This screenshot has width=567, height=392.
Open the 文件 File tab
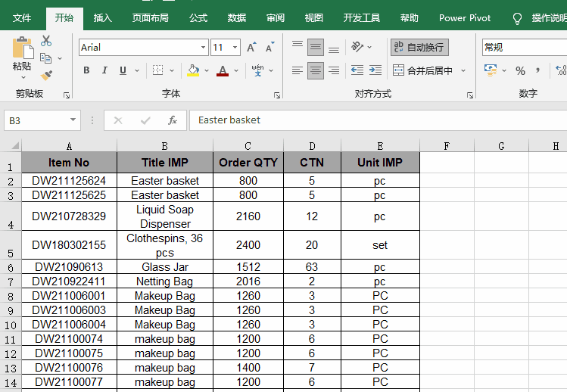(x=22, y=18)
